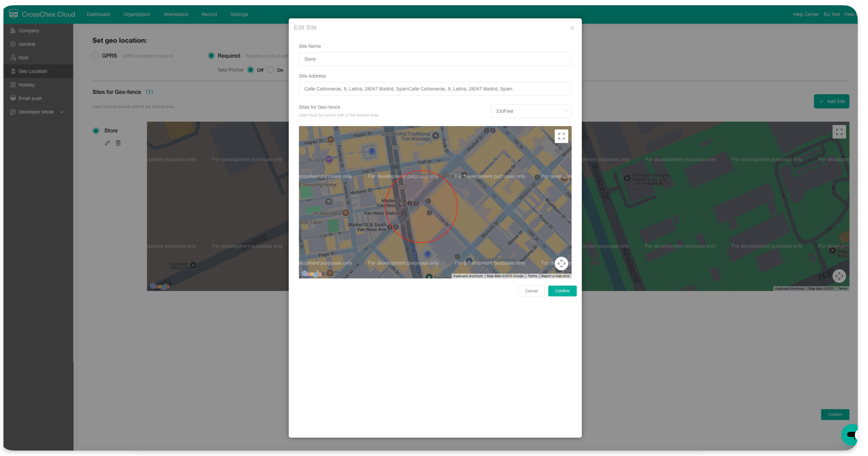Open the 330Feet geo-fence radius dropdown
The width and height of the screenshot is (868, 456).
click(x=530, y=111)
